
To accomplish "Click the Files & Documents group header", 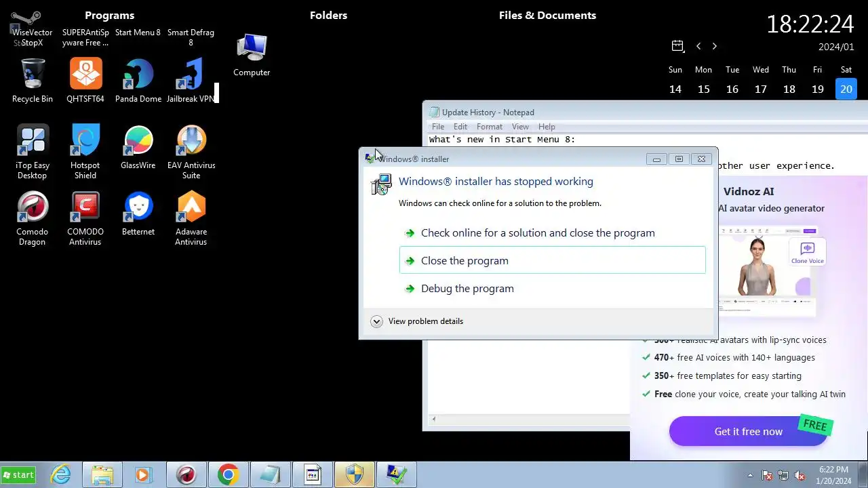I will 547,15.
